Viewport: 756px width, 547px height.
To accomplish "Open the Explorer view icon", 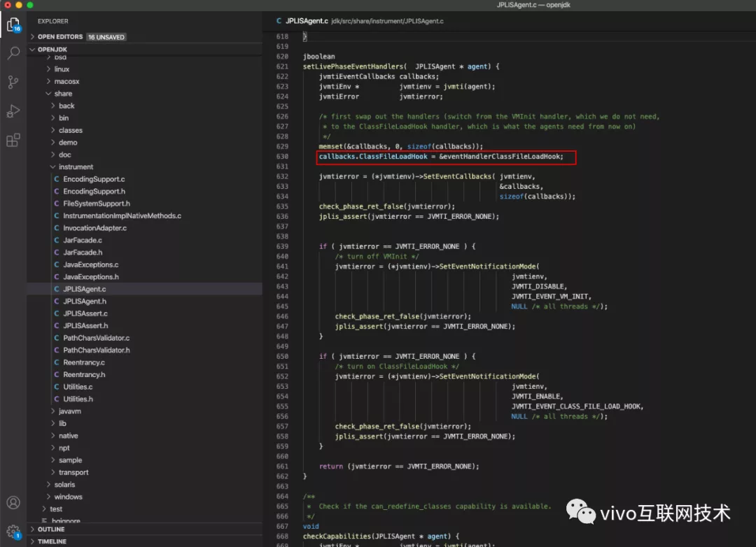I will pyautogui.click(x=13, y=24).
